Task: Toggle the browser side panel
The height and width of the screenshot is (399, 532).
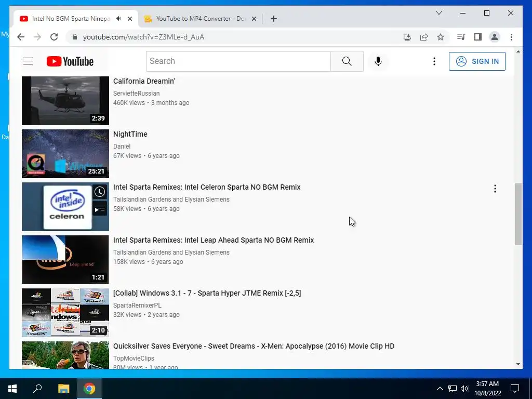Action: coord(478,37)
